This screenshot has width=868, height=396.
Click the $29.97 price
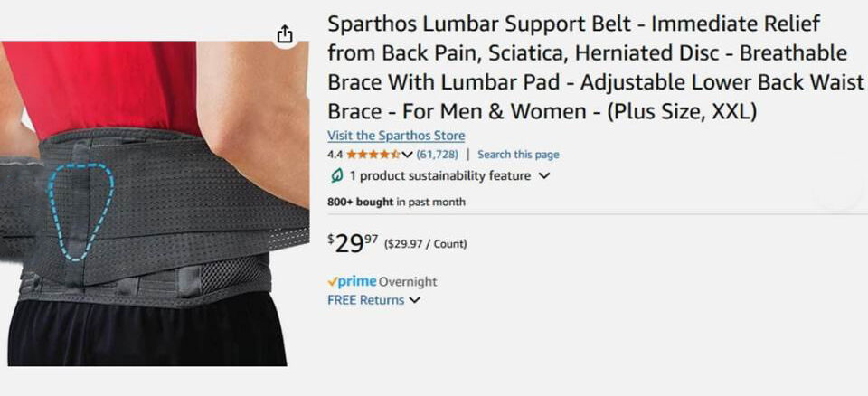click(x=354, y=244)
